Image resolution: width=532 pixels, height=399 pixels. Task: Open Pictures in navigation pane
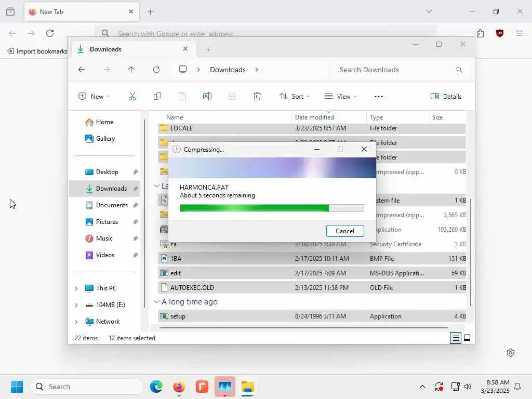107,221
